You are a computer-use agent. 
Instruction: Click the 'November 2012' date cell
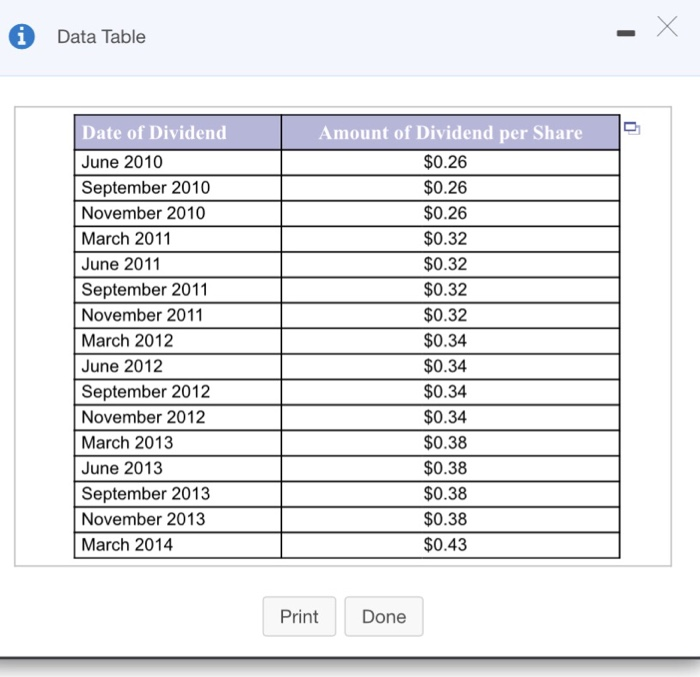click(x=178, y=417)
